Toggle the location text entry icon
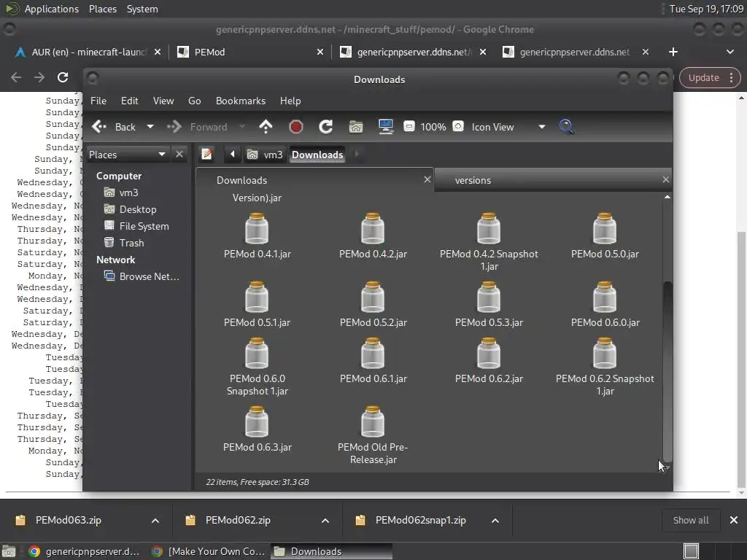This screenshot has height=560, width=747. click(206, 155)
